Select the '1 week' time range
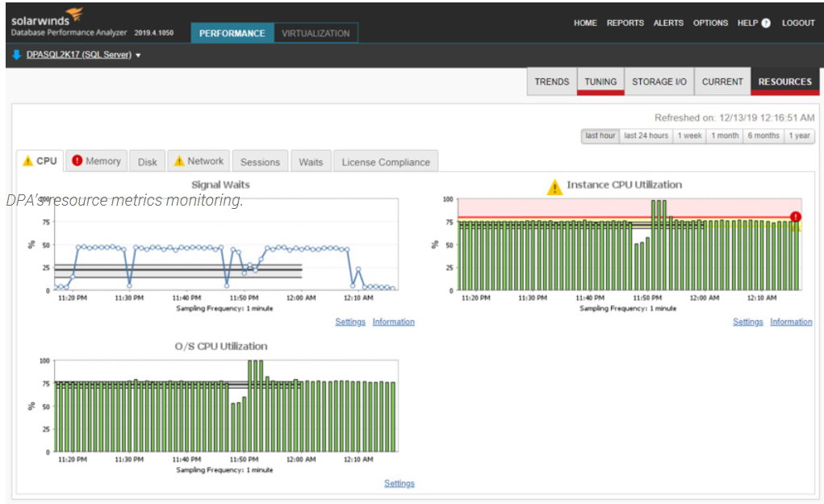824x504 pixels. tap(689, 135)
